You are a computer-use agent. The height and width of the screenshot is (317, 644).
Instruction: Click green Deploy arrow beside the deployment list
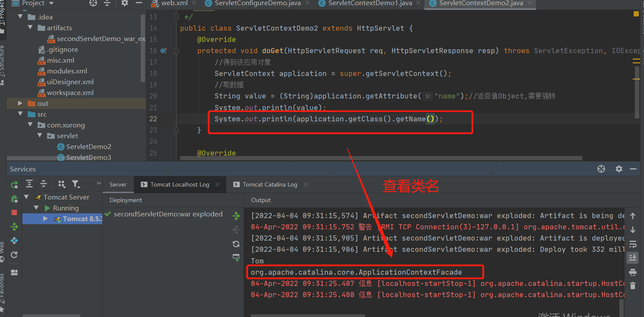[x=236, y=216]
